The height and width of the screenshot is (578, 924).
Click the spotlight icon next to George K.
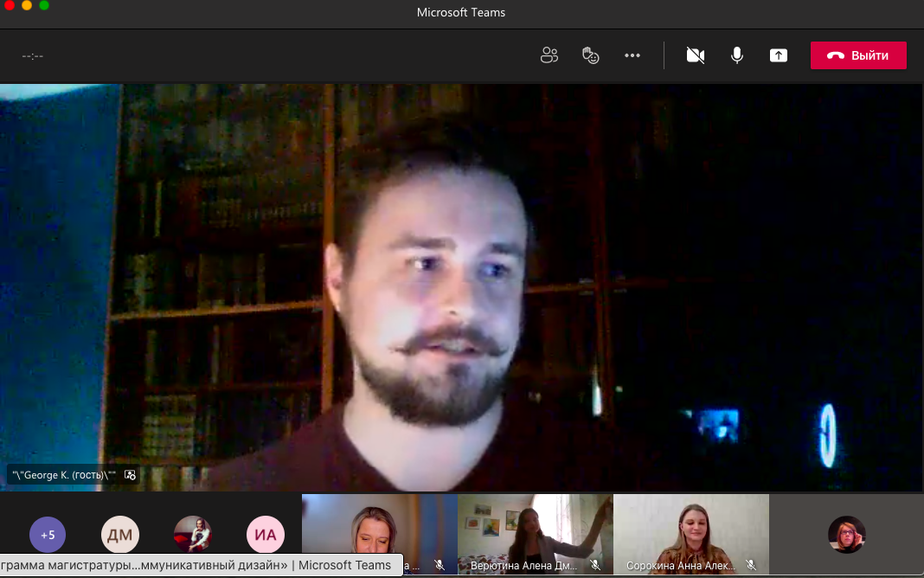tap(131, 475)
